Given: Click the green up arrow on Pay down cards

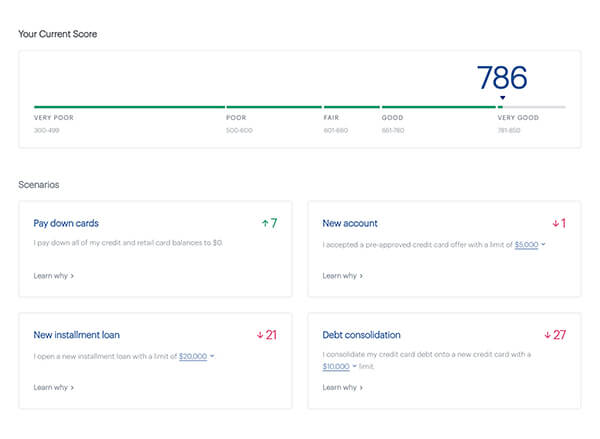Looking at the screenshot, I should (x=262, y=223).
